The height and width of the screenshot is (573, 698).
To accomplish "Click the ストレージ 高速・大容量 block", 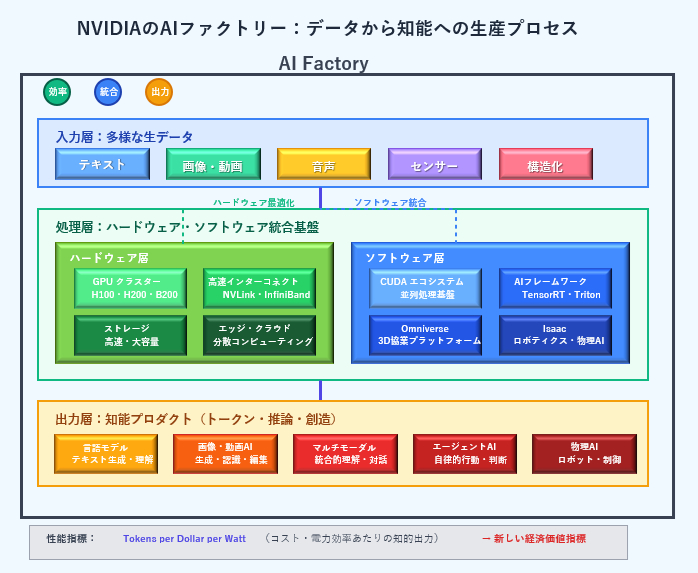I will coord(130,335).
